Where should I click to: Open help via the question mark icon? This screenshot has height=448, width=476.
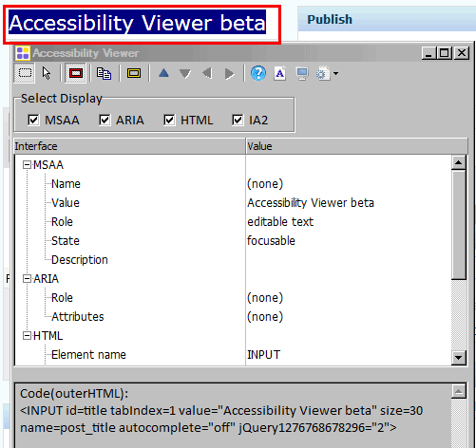(x=258, y=73)
